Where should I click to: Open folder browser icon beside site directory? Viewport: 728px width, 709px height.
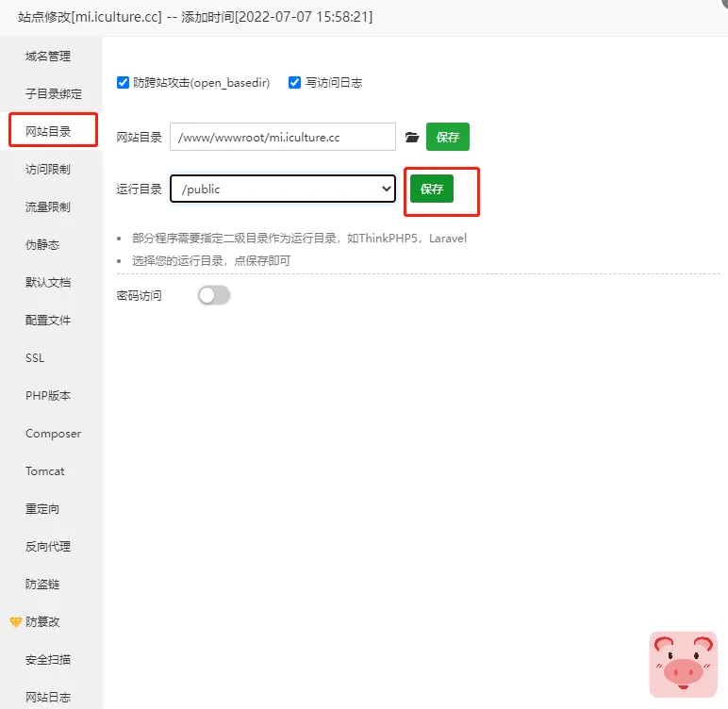tap(412, 137)
